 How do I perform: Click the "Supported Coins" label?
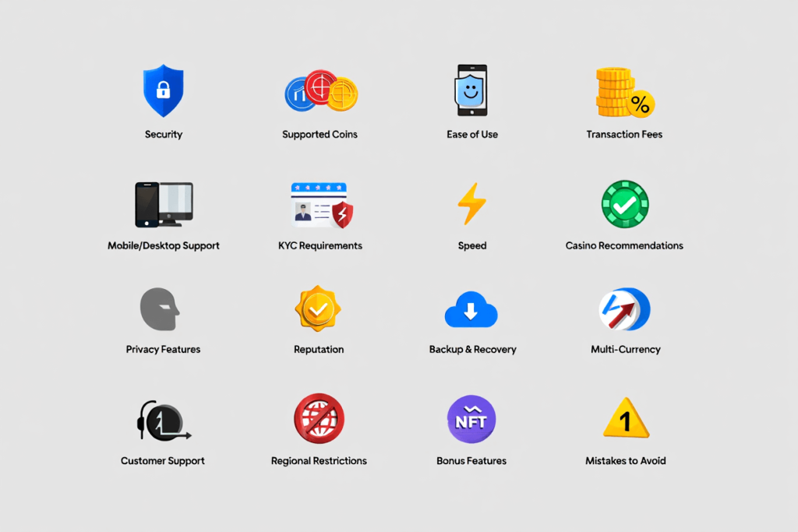pyautogui.click(x=320, y=134)
